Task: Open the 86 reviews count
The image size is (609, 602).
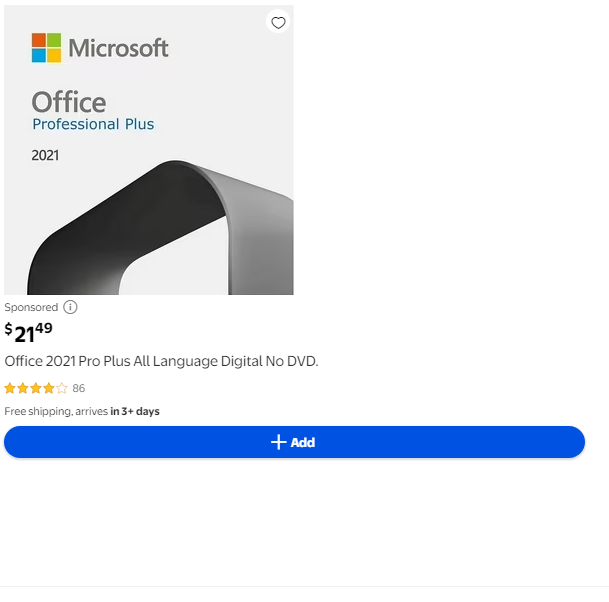Action: (x=79, y=388)
